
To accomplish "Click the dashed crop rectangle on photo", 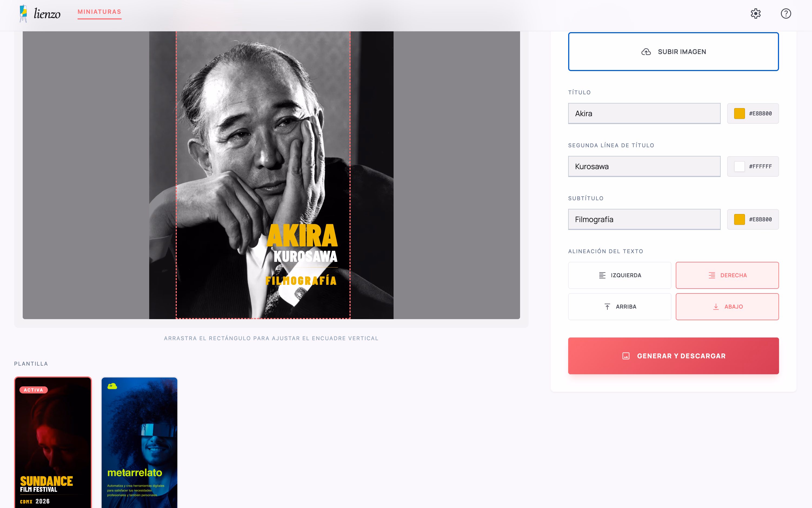I will pos(263,175).
